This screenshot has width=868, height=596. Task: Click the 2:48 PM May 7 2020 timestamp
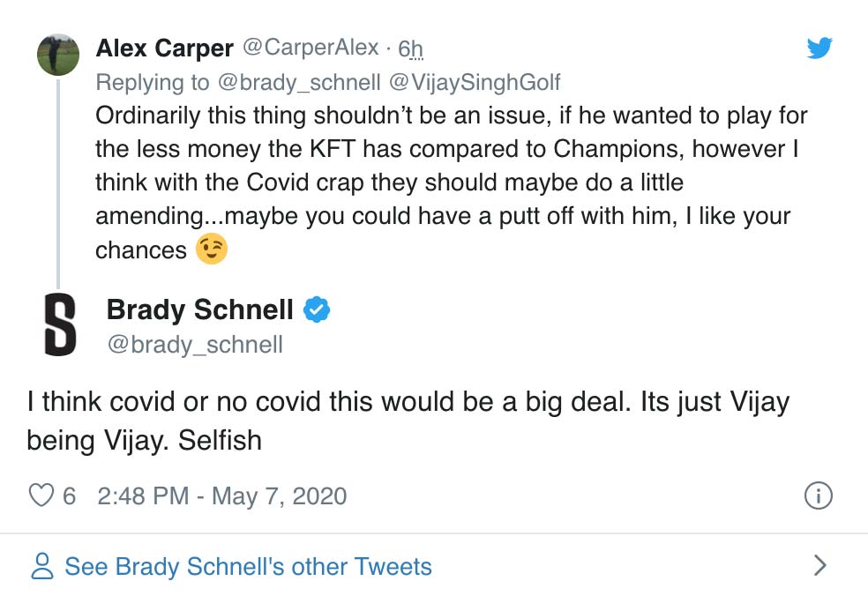click(x=221, y=496)
